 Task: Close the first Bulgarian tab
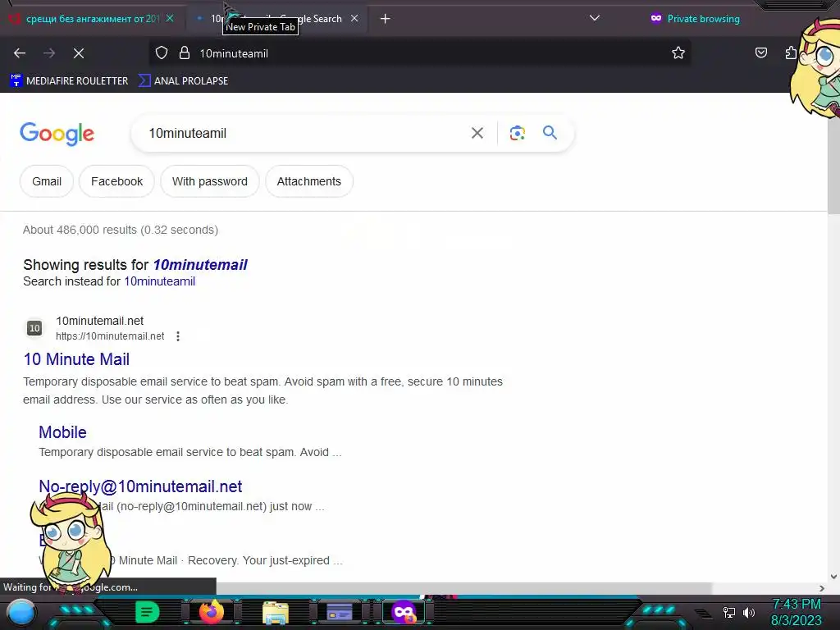[170, 18]
